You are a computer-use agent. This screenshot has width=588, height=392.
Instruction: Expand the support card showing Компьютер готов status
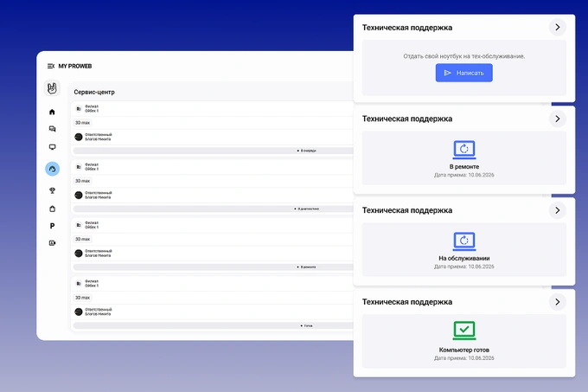[x=557, y=302]
